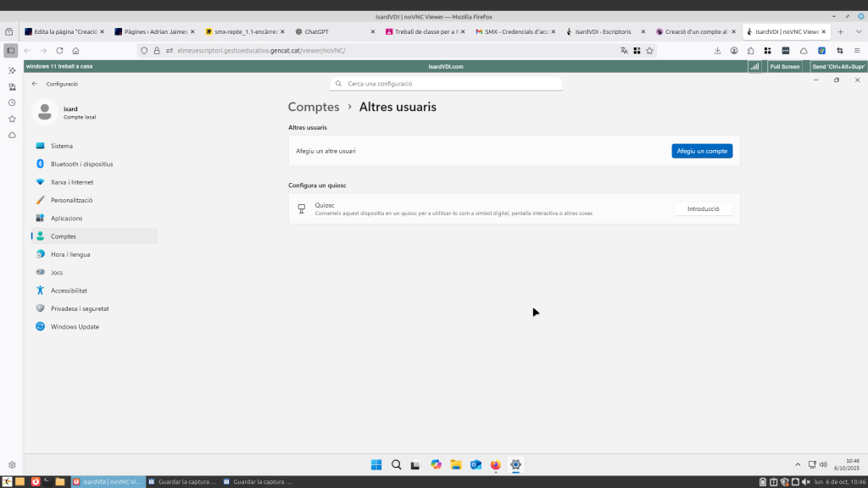868x488 pixels.
Task: Go to Privadesa i seguretat settings
Action: tap(79, 308)
